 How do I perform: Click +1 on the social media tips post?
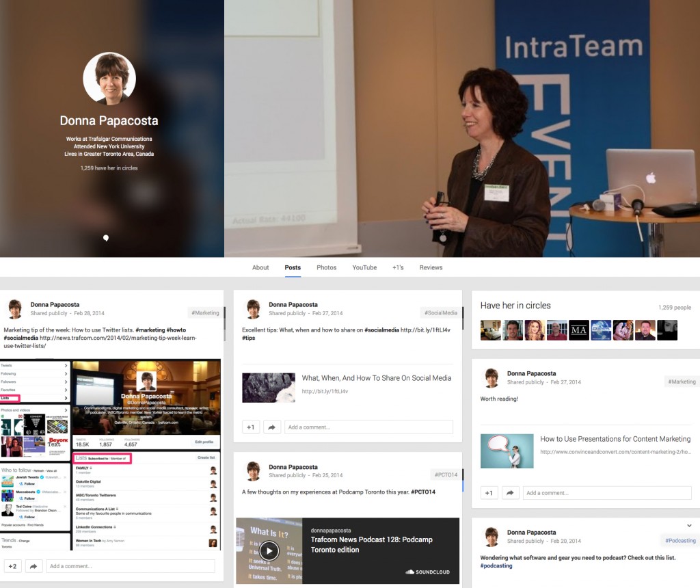click(x=250, y=427)
